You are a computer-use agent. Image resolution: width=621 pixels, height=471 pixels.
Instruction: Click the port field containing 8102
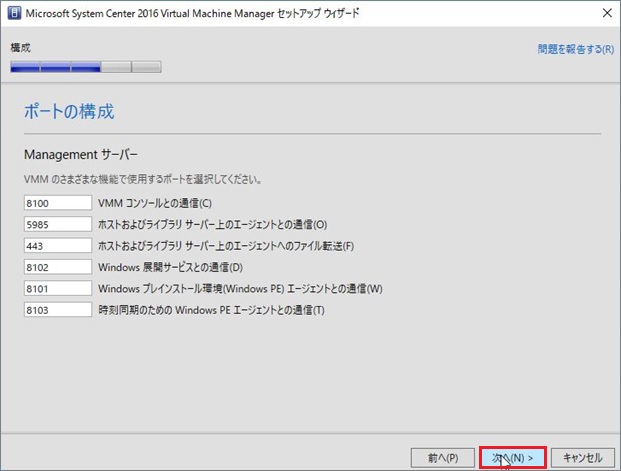point(57,267)
